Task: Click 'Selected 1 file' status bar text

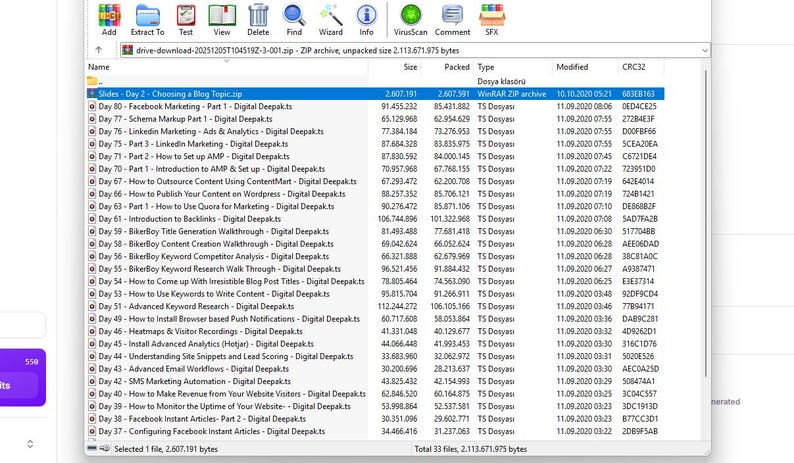Action: click(166, 449)
